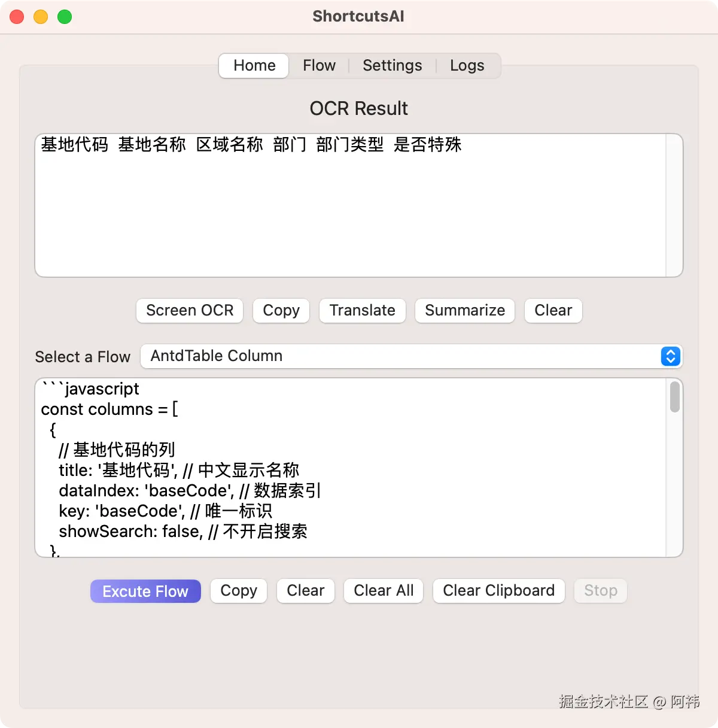Click the OCR Result heading

pos(359,108)
